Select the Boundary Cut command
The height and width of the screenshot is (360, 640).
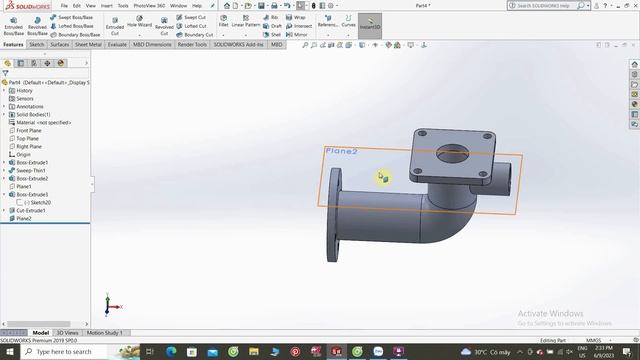[x=195, y=35]
